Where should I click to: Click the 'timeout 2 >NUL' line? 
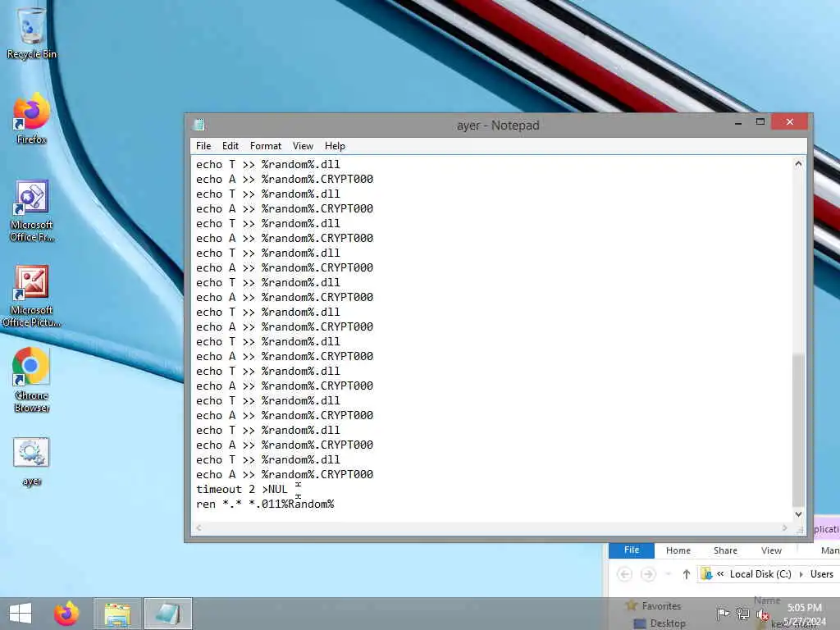click(x=242, y=489)
